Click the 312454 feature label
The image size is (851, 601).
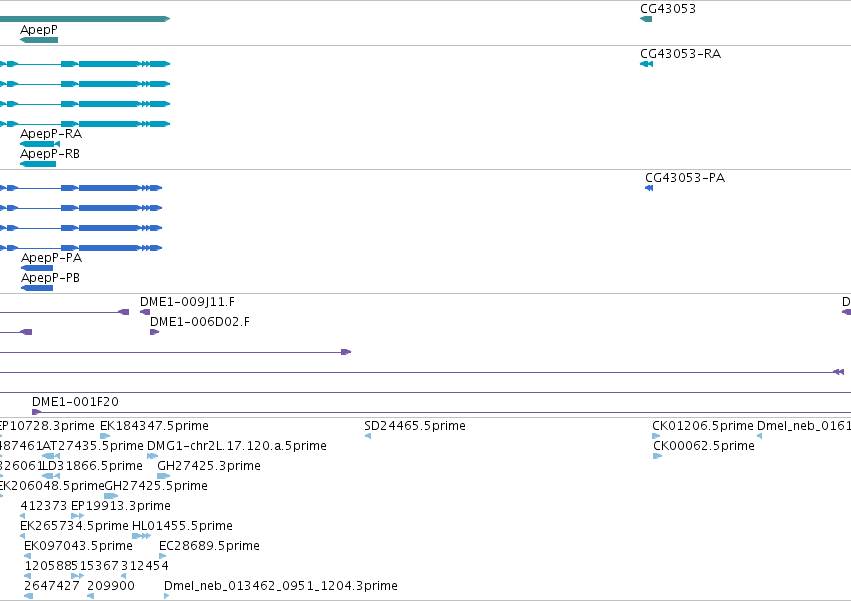pos(145,566)
